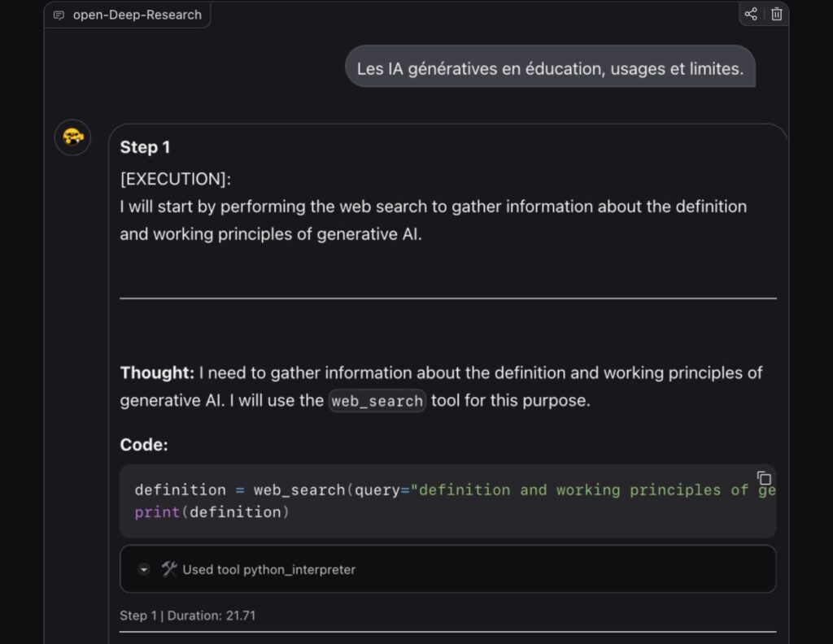
Task: Click the share conversation icon
Action: tap(751, 14)
